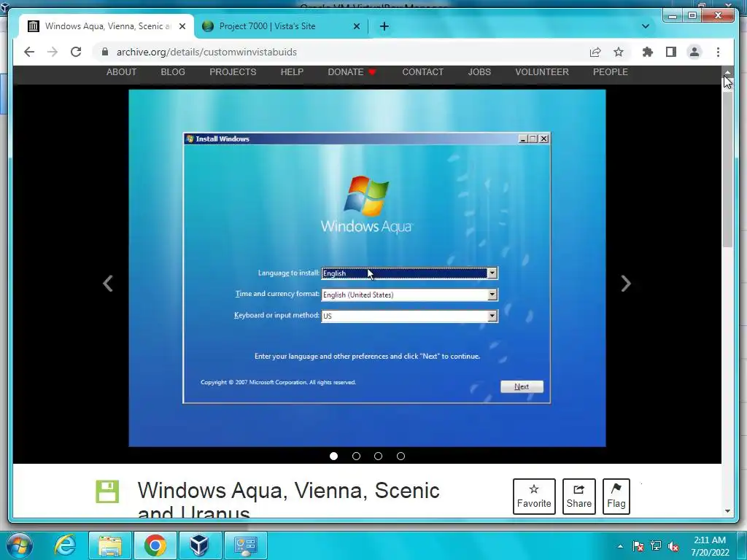Favorite this item with the star button

click(534, 496)
